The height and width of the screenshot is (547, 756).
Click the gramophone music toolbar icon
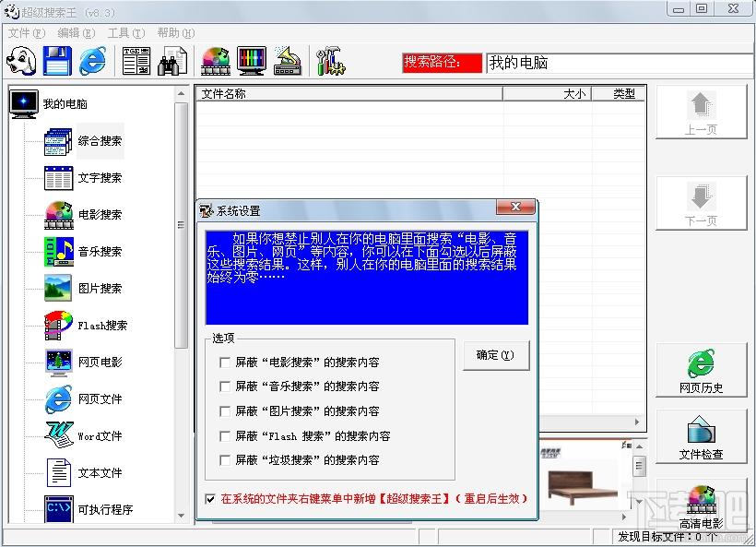point(288,61)
